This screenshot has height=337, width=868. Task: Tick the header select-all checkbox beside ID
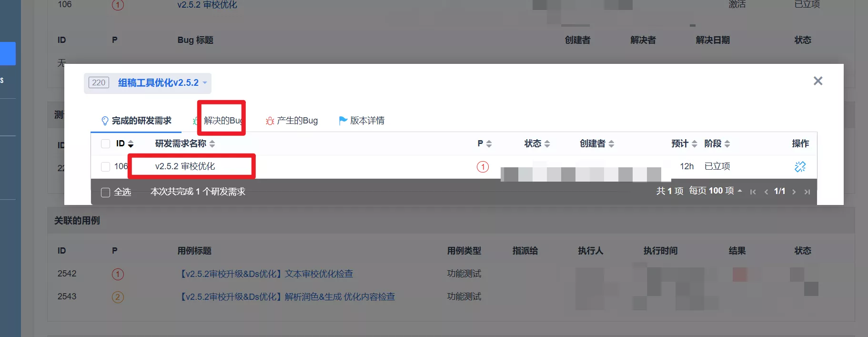(x=106, y=144)
